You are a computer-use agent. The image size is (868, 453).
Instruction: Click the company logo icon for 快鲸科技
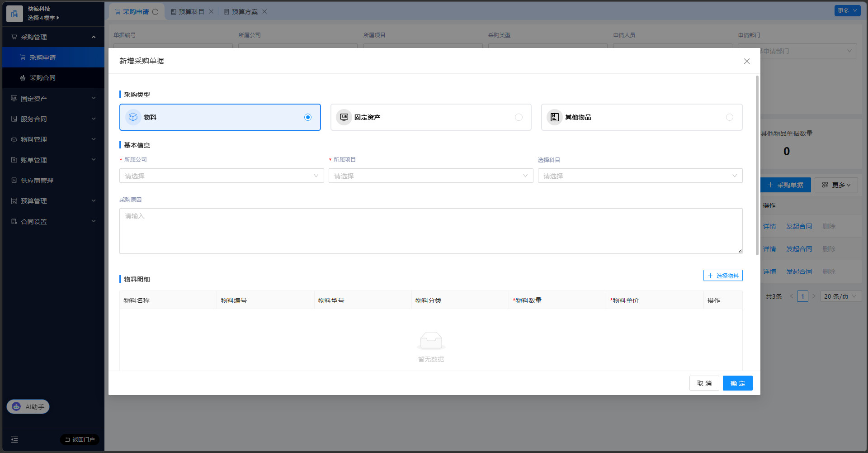coord(14,14)
